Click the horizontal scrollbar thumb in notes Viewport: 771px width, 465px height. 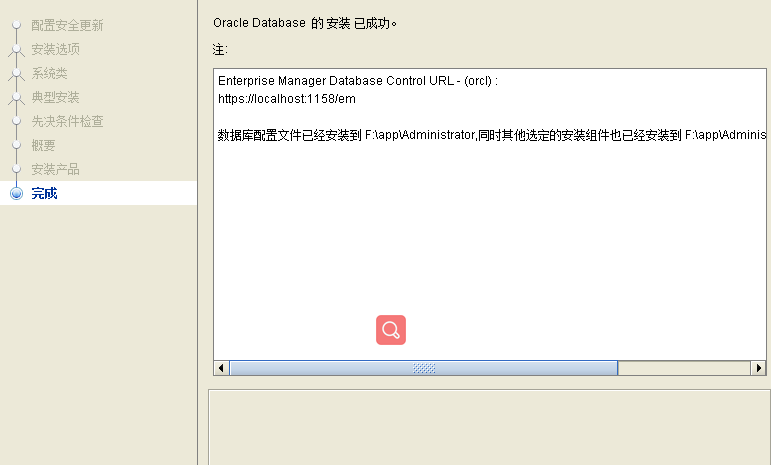point(423,368)
